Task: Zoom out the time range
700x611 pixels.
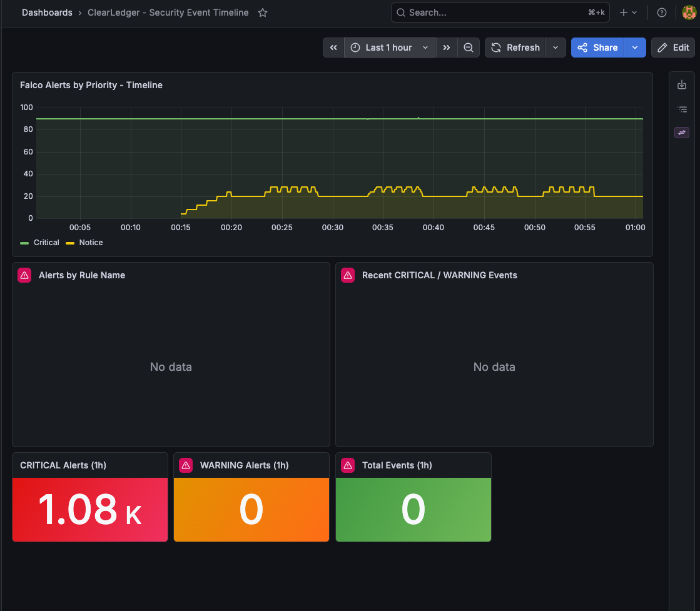Action: click(x=469, y=48)
